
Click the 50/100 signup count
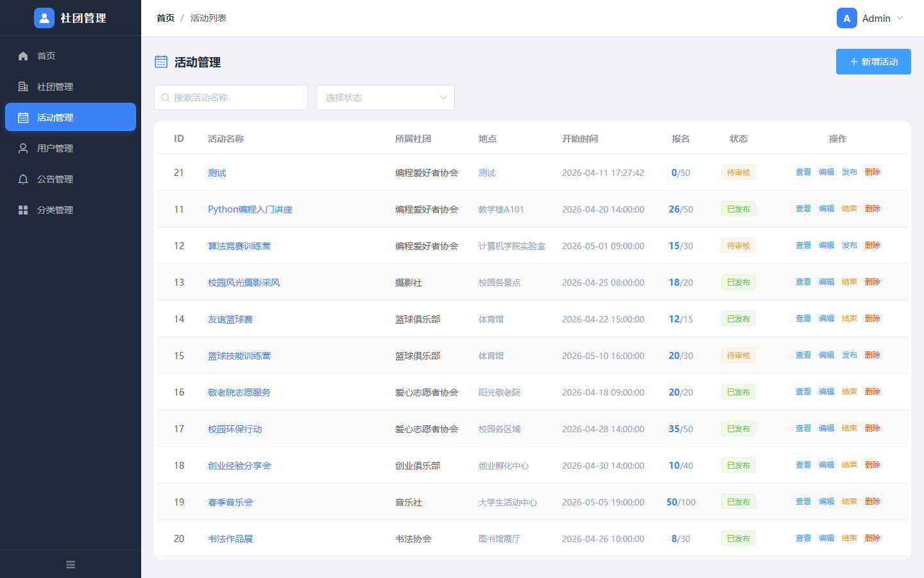coord(681,502)
